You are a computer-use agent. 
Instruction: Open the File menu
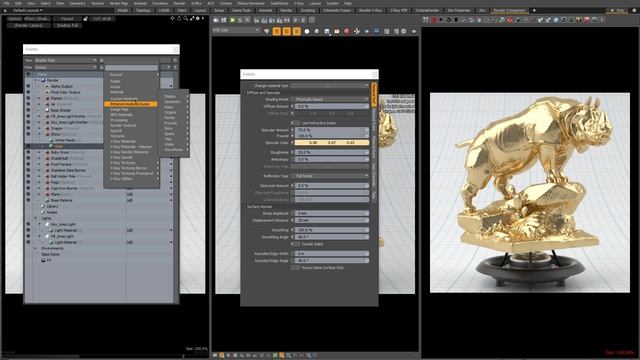tap(7, 3)
